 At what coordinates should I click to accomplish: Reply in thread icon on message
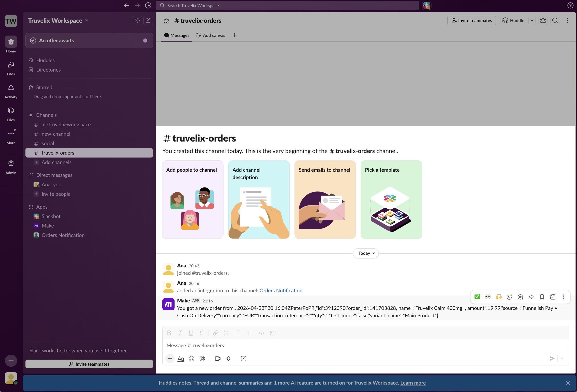(x=520, y=297)
